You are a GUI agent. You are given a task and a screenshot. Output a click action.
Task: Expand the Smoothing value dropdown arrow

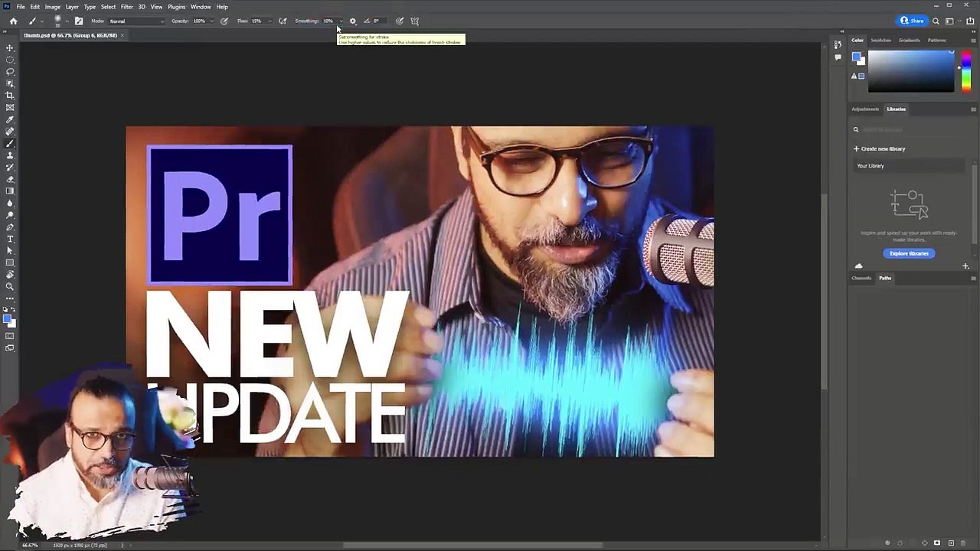(x=341, y=21)
